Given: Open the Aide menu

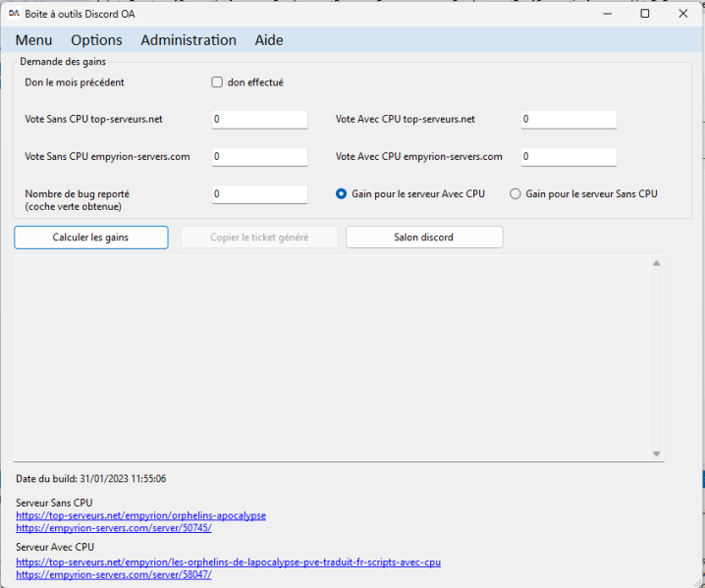Looking at the screenshot, I should point(269,40).
